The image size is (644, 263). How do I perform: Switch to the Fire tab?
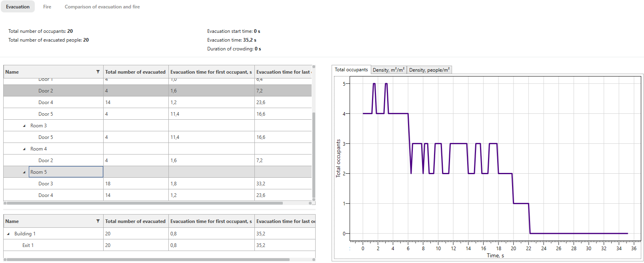tap(47, 7)
